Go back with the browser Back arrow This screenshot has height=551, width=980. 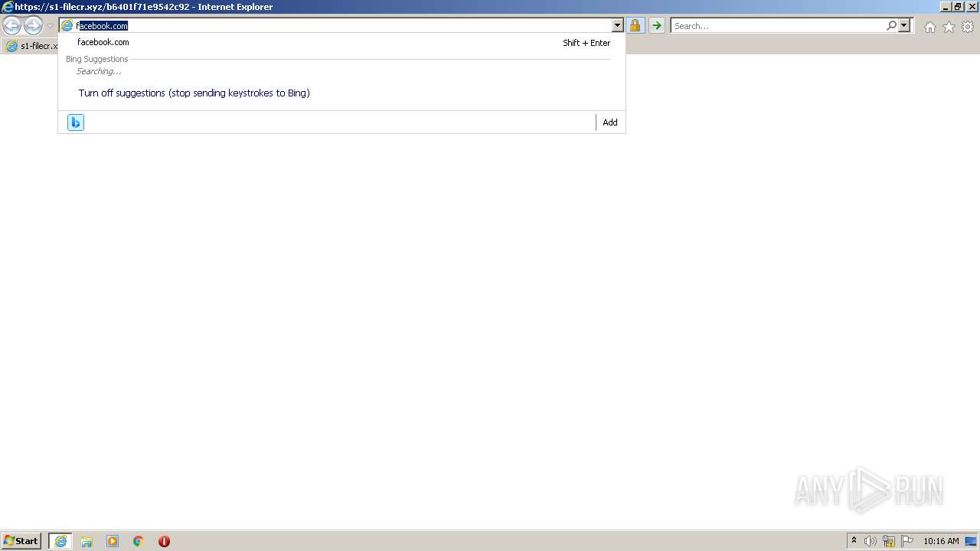pos(12,26)
